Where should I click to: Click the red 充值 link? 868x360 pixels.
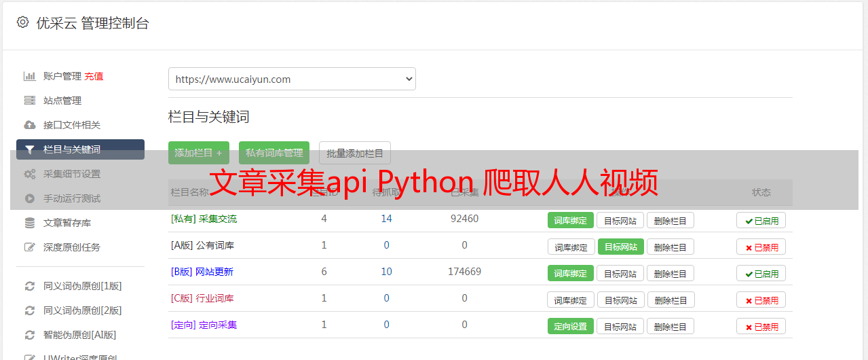[94, 76]
